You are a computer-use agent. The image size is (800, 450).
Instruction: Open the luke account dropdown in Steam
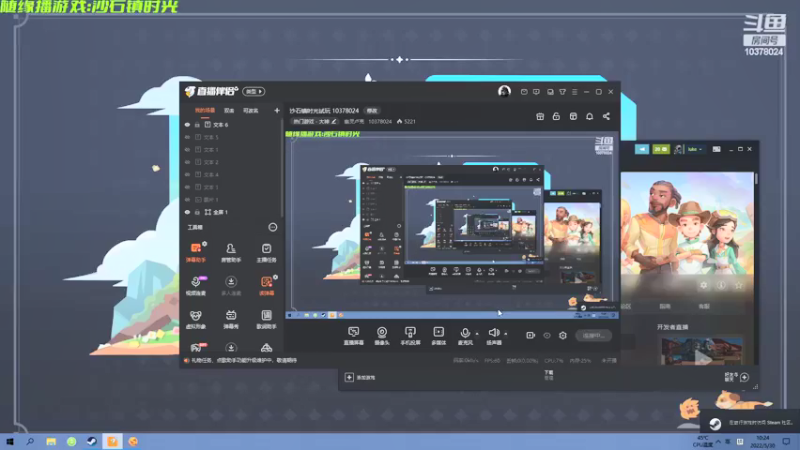(x=694, y=149)
